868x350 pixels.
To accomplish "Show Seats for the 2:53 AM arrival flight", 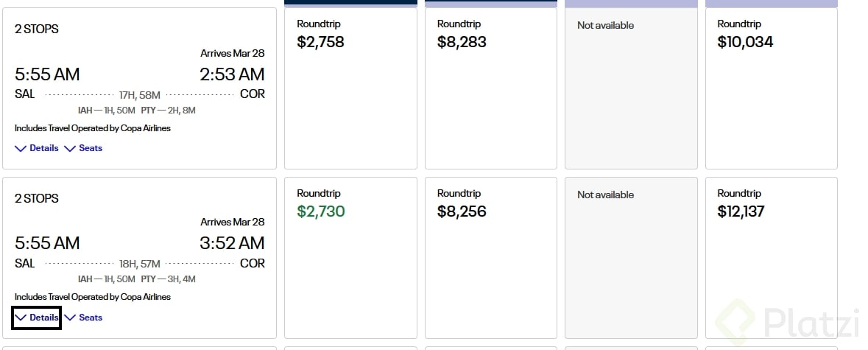I will click(83, 148).
